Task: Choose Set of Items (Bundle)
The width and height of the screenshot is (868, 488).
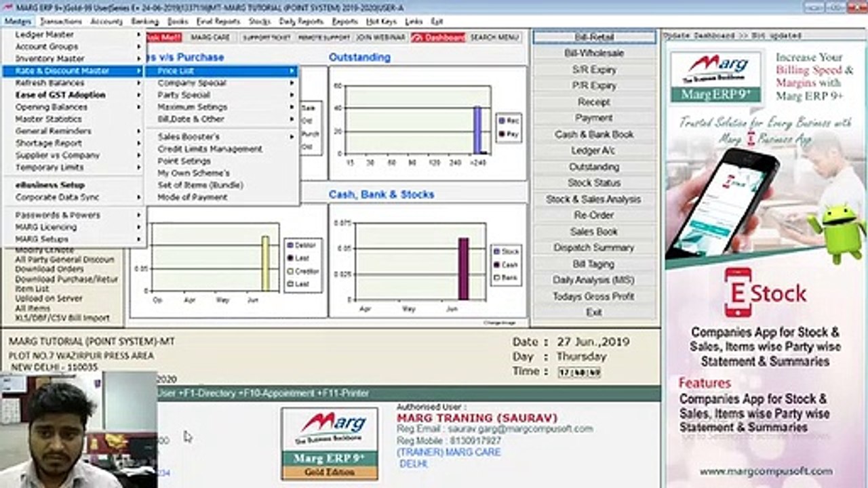Action: click(222, 185)
